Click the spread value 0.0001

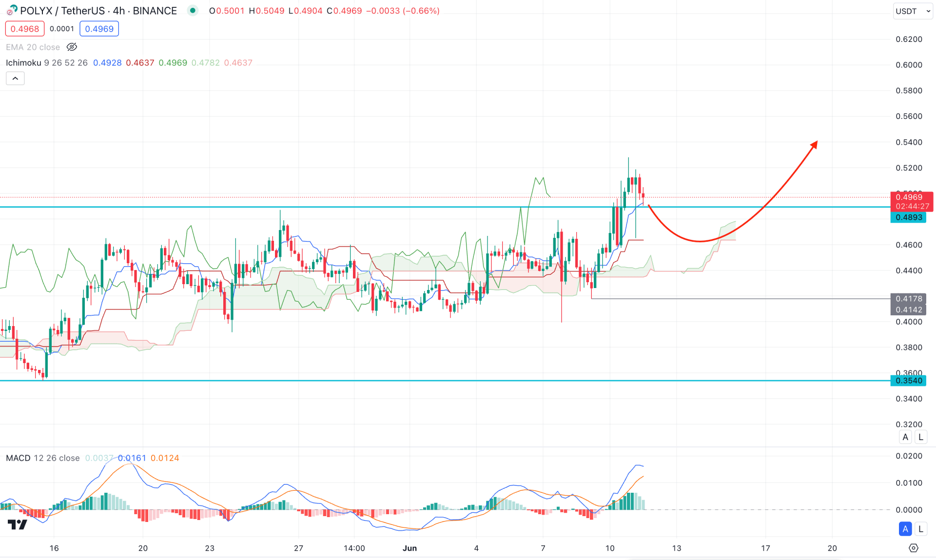click(x=62, y=29)
